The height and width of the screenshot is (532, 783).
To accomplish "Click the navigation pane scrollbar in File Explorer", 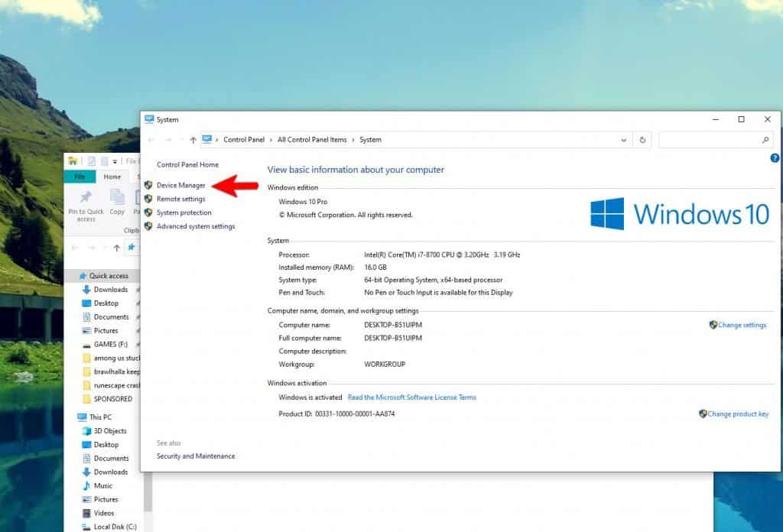I will tap(148, 491).
